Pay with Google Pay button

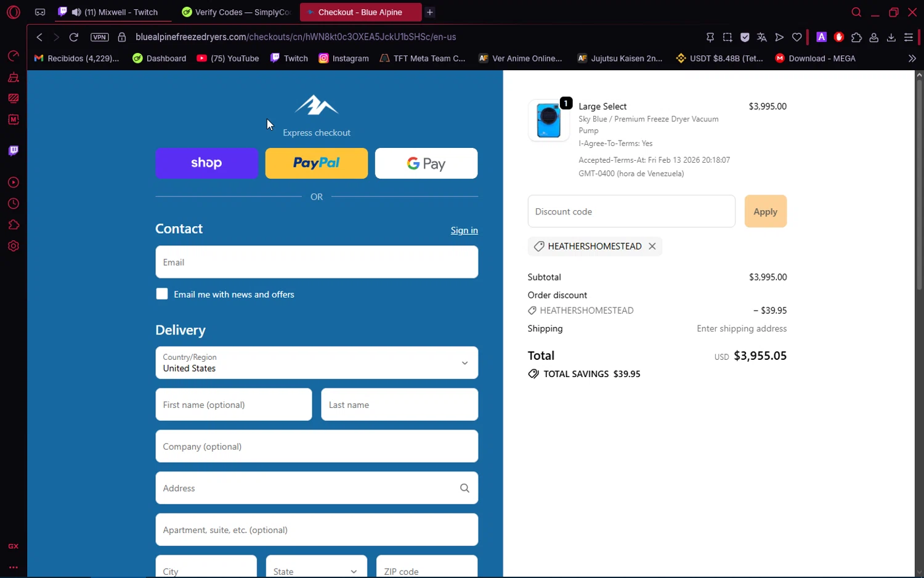click(x=426, y=163)
